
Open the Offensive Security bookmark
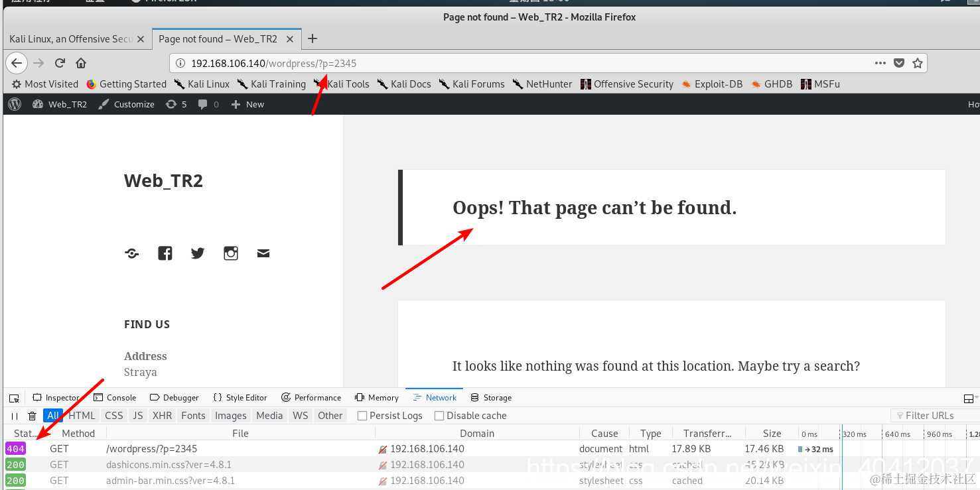[626, 84]
